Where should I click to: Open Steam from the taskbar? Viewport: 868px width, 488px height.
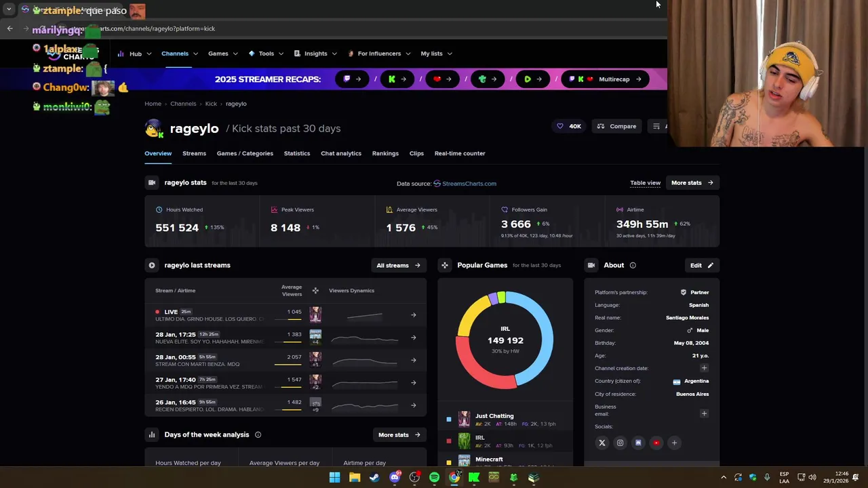374,477
